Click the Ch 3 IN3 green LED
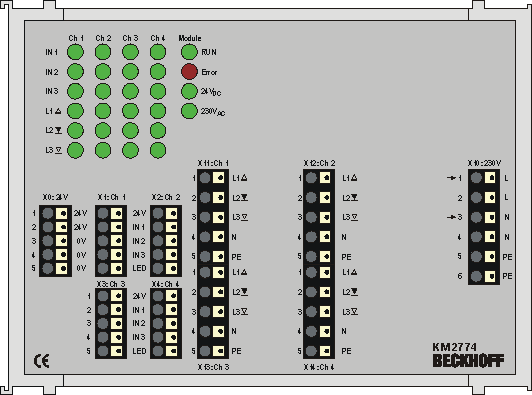Screen dimensions: 532x395 [130, 91]
